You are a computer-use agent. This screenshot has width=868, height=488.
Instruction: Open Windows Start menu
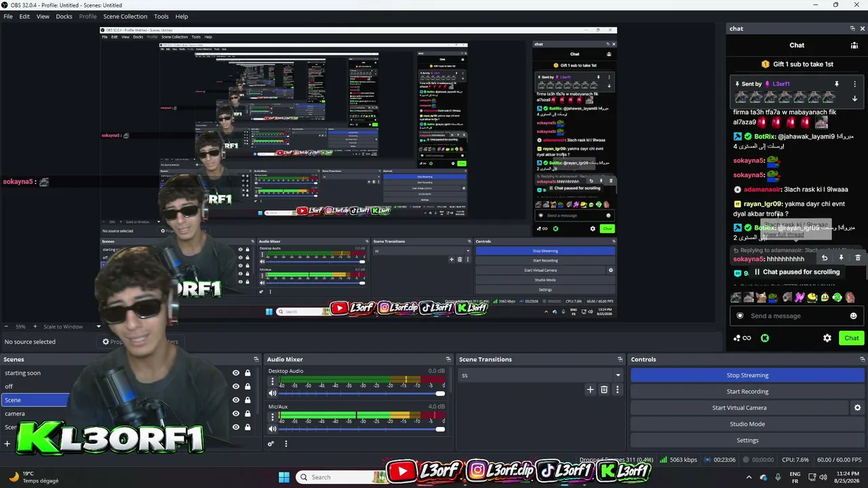284,477
